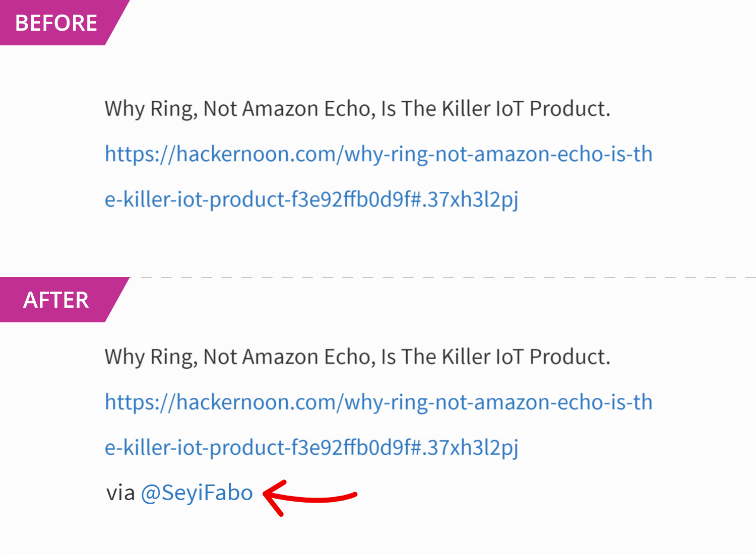This screenshot has height=554, width=756.
Task: Click the "#.37xh3l2pj" fragment in After URL
Action: click(x=464, y=448)
